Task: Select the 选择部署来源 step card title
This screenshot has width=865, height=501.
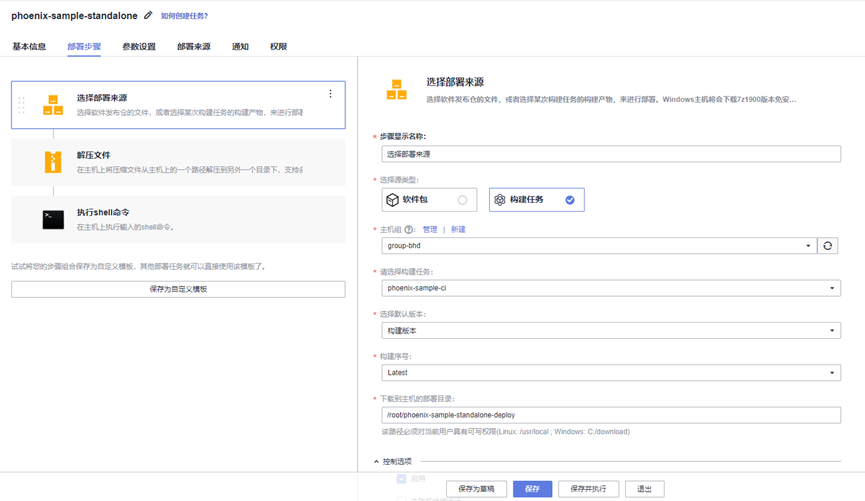Action: click(x=102, y=98)
